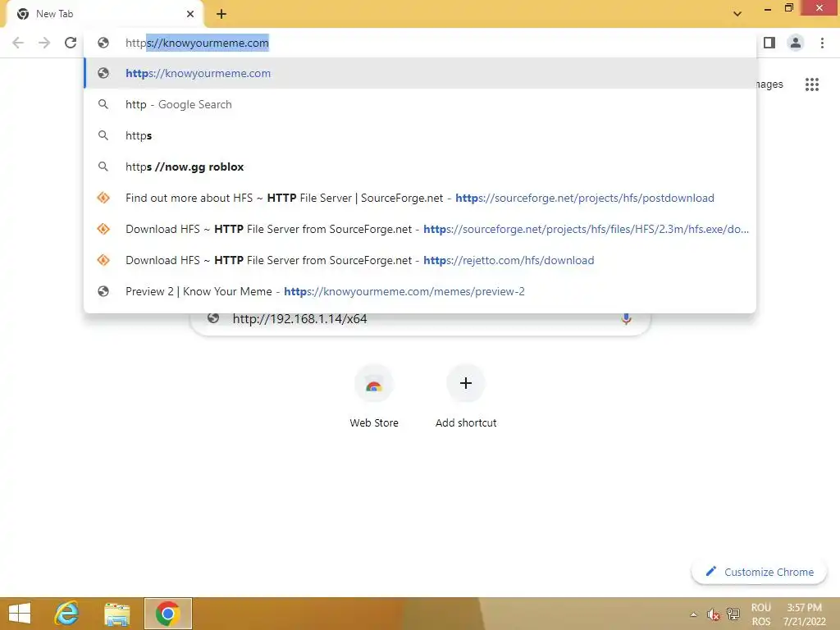Launch Internet Explorer from taskbar
This screenshot has height=630, width=840.
point(67,614)
